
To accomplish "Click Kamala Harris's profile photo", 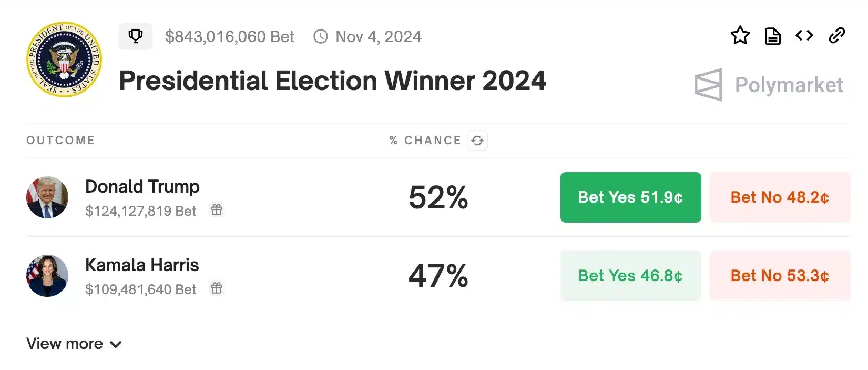I will click(x=47, y=276).
